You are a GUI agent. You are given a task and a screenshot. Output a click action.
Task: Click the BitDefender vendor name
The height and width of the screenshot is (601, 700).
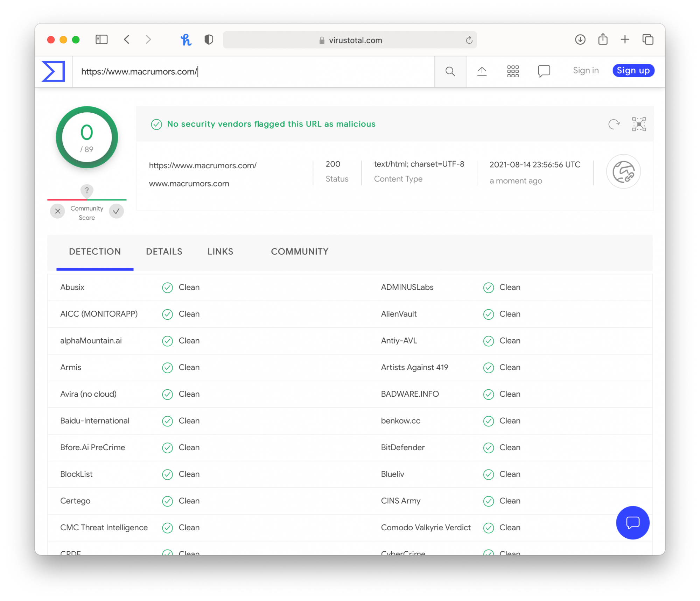click(x=402, y=447)
